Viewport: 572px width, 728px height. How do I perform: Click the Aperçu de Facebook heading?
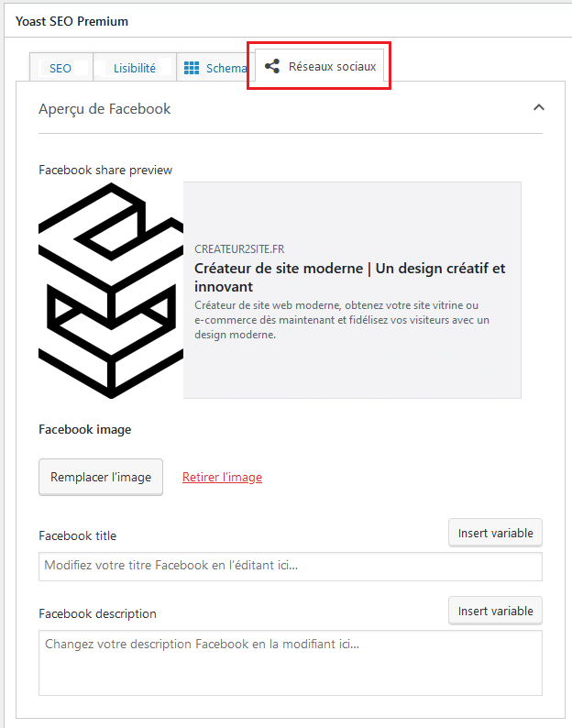[x=104, y=108]
